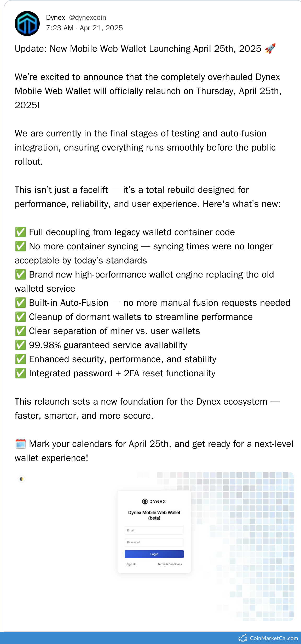Image resolution: width=301 pixels, height=644 pixels.
Task: Click the Dynex logo in login card
Action: [154, 501]
